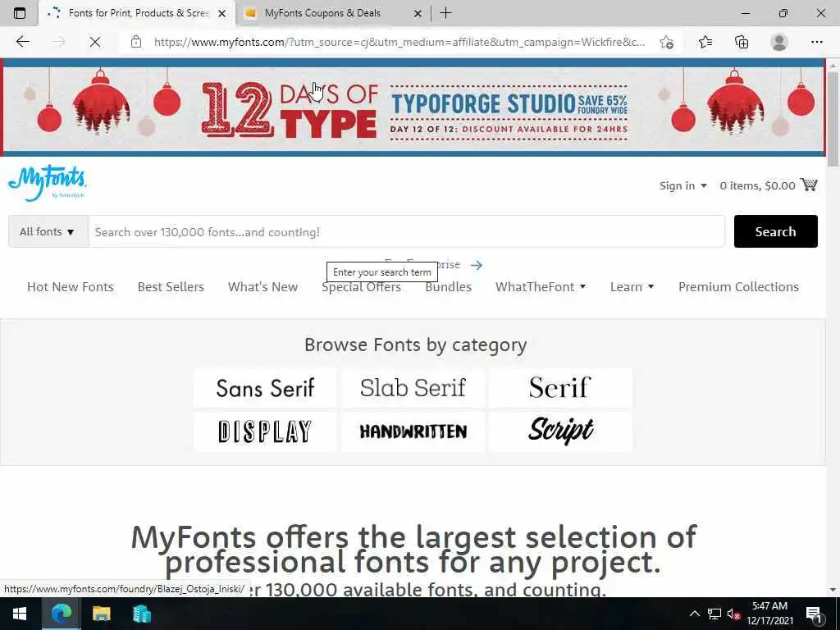This screenshot has width=840, height=630.
Task: Click the MyFonts logo
Action: 47,183
